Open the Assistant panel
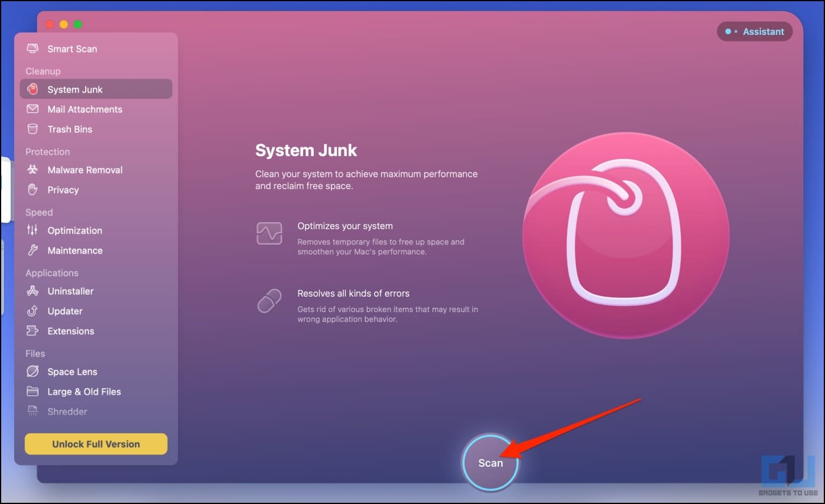This screenshot has width=825, height=504. tap(755, 32)
